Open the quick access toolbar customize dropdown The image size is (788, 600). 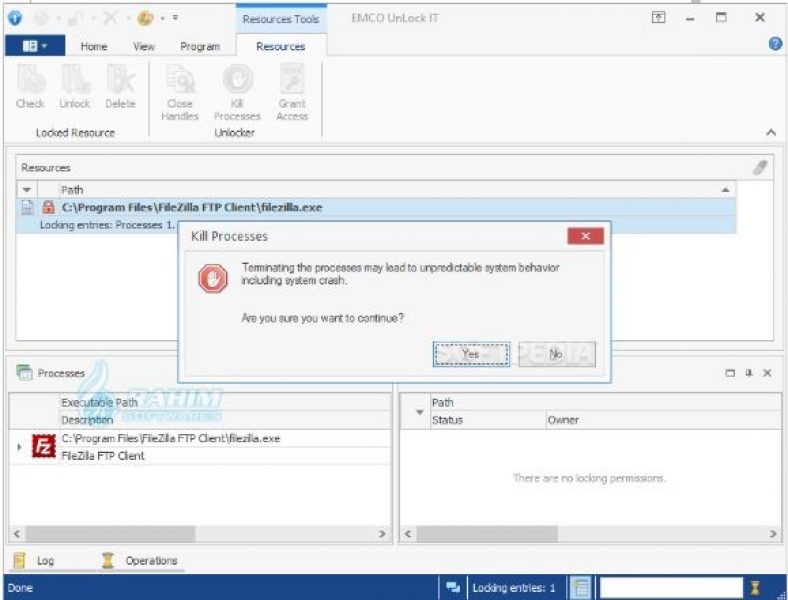pos(175,18)
